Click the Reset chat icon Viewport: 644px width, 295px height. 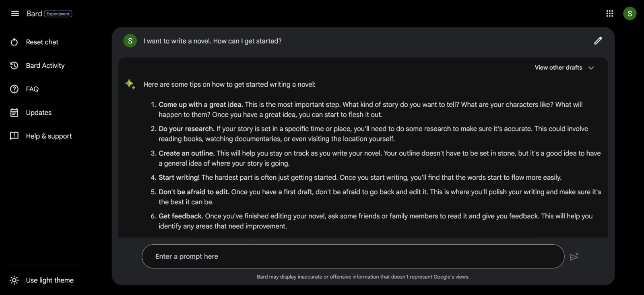point(14,42)
